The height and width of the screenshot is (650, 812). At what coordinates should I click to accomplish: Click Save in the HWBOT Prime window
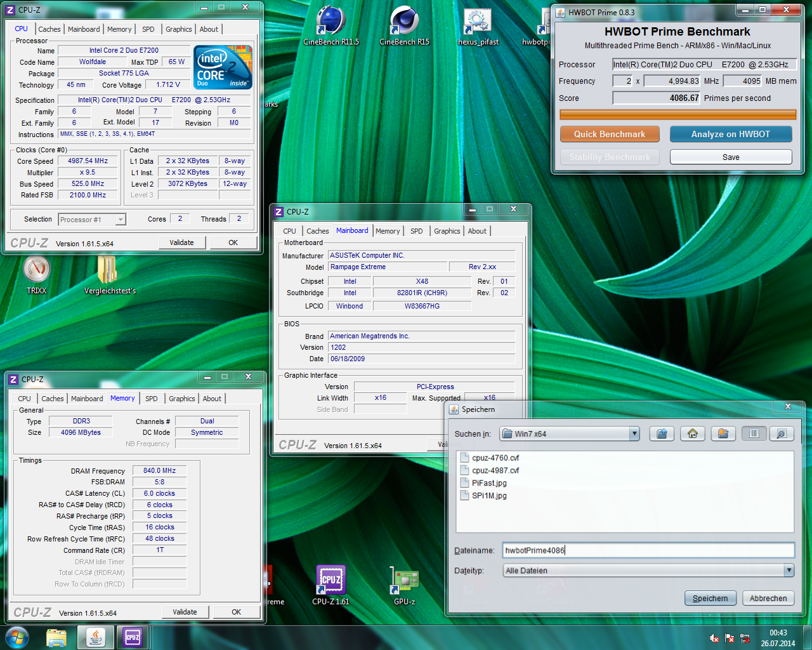click(731, 157)
